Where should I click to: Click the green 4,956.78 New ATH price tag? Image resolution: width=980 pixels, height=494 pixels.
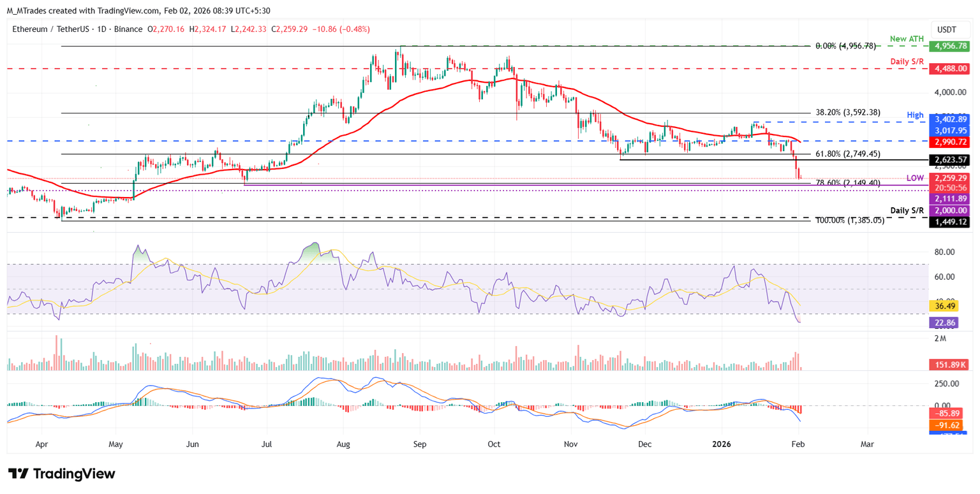[x=949, y=46]
